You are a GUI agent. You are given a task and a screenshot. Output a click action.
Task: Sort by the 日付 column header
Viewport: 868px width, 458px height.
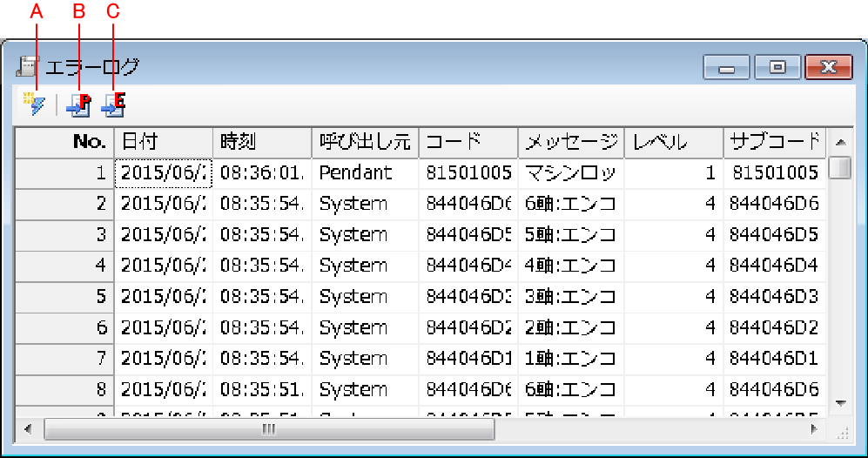(163, 142)
